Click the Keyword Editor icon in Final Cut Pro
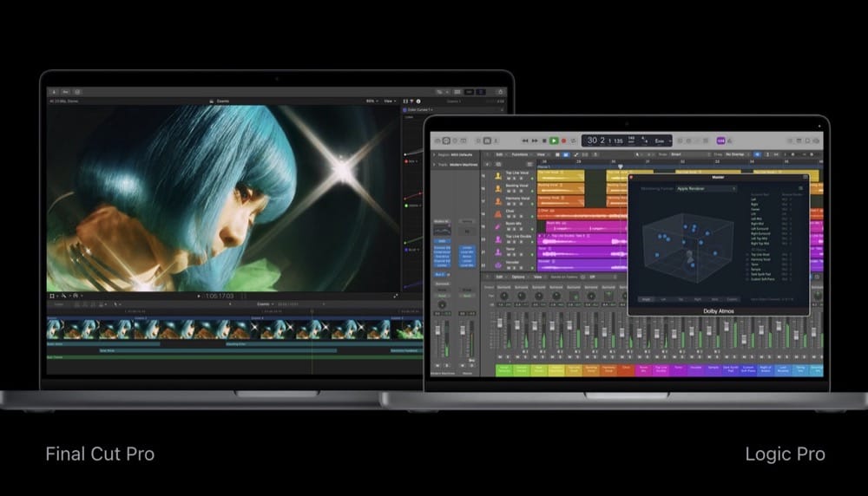The width and height of the screenshot is (868, 496). 65,92
